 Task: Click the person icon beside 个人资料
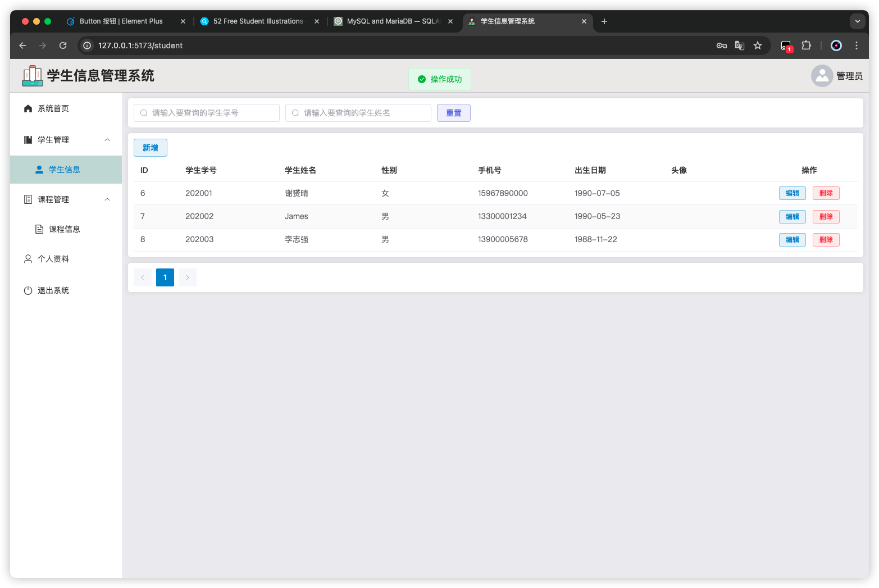point(28,259)
